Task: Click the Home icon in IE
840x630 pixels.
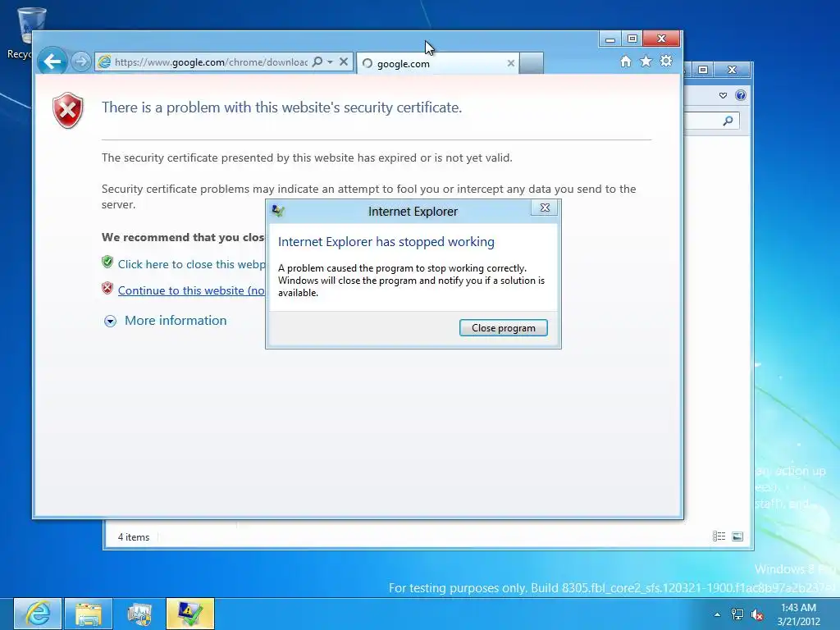Action: click(625, 61)
